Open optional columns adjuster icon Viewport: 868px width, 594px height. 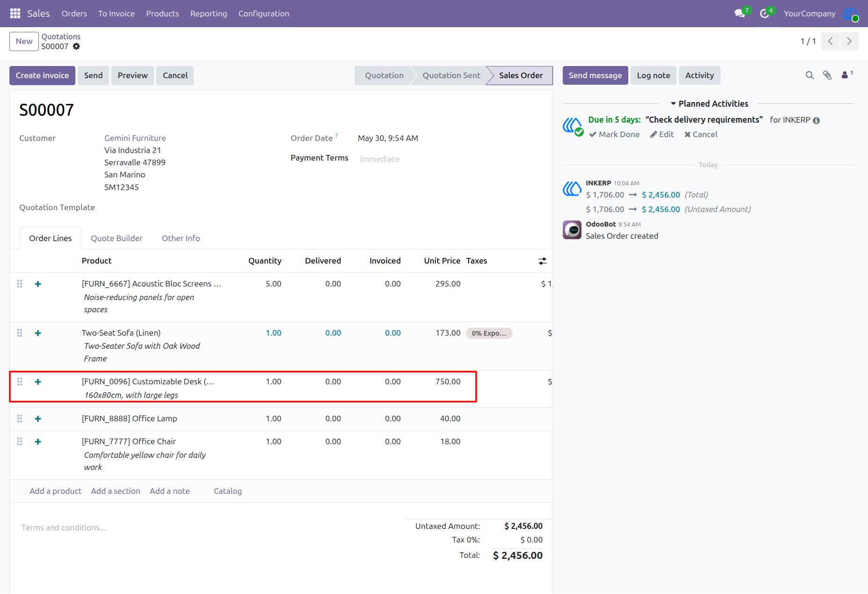(x=542, y=261)
